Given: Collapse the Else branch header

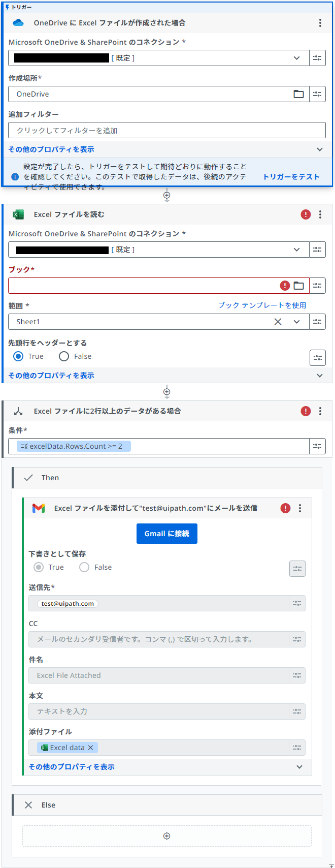Looking at the screenshot, I should point(167,805).
